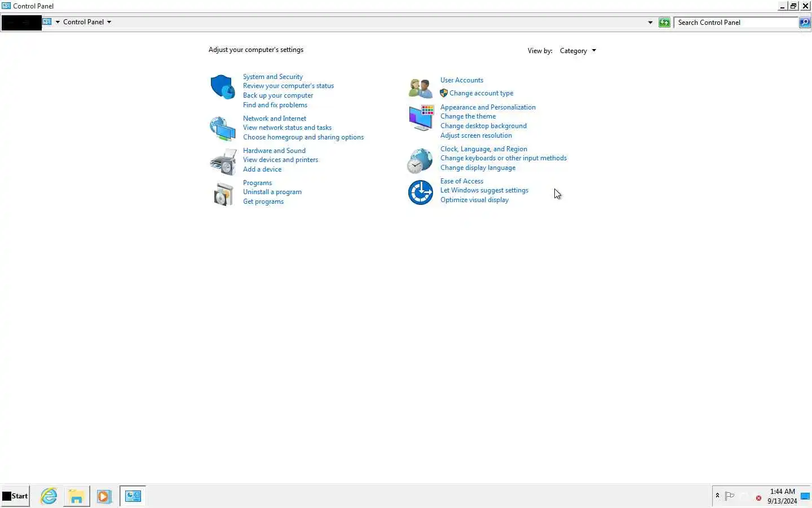Open the Network and Internet globe icon
812x508 pixels.
tap(223, 129)
